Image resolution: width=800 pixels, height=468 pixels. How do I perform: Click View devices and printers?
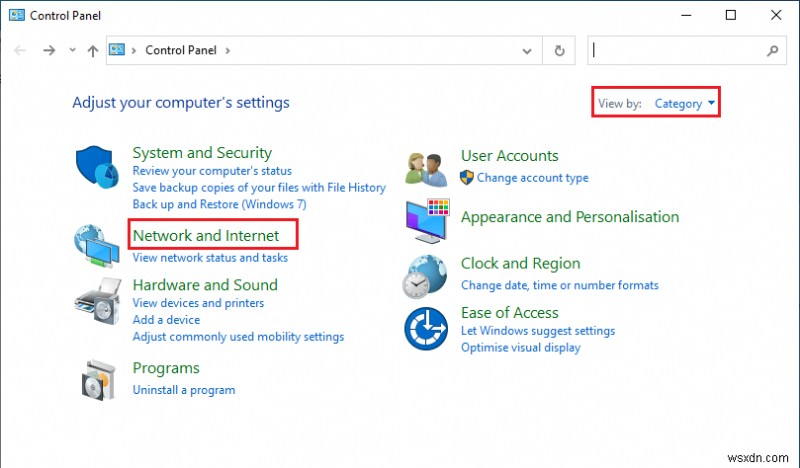click(198, 303)
